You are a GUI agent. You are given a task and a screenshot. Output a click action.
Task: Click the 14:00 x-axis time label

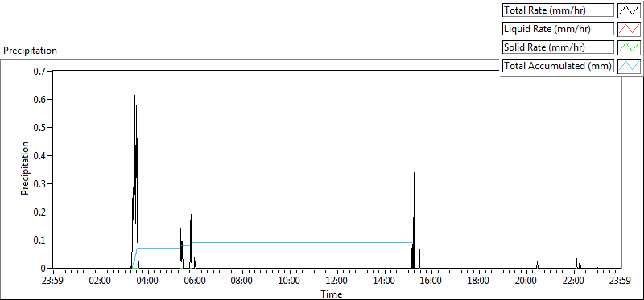[x=385, y=282]
